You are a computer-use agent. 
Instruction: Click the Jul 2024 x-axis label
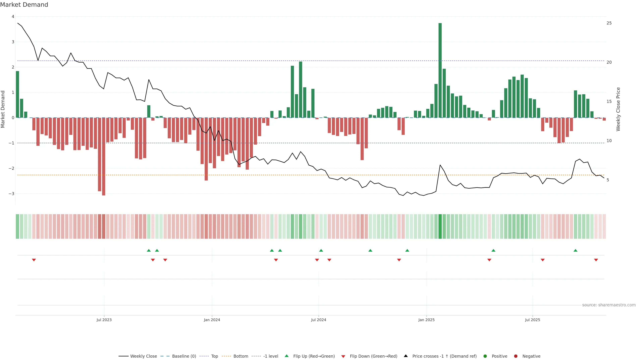pyautogui.click(x=318, y=320)
